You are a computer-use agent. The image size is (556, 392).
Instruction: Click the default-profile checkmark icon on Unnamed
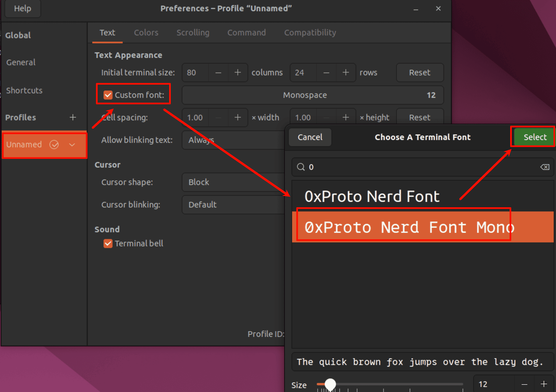pos(54,145)
